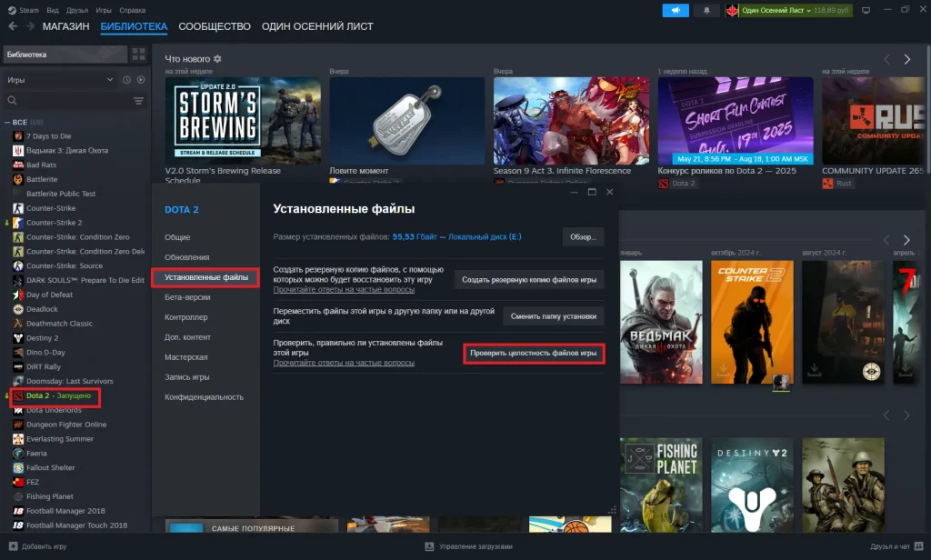This screenshot has height=560, width=931.
Task: Click Сменить папку установки button
Action: point(554,316)
